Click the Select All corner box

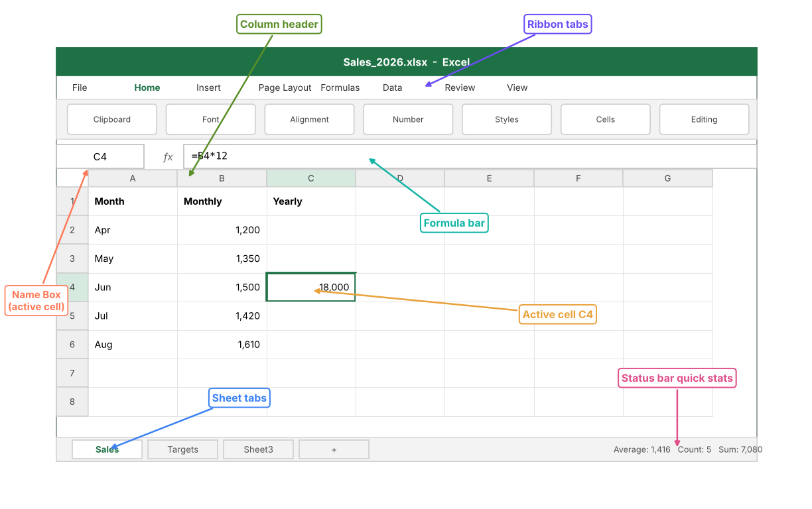(72, 178)
